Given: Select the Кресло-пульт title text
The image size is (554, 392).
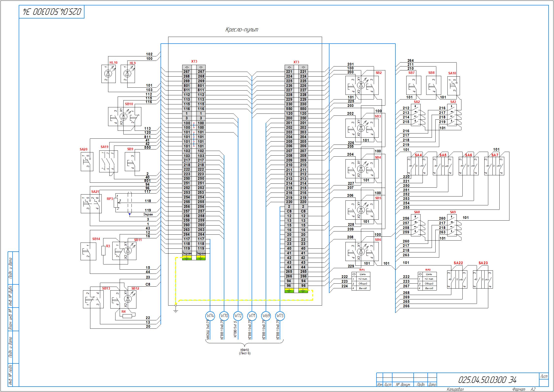Looking at the screenshot, I should (242, 30).
